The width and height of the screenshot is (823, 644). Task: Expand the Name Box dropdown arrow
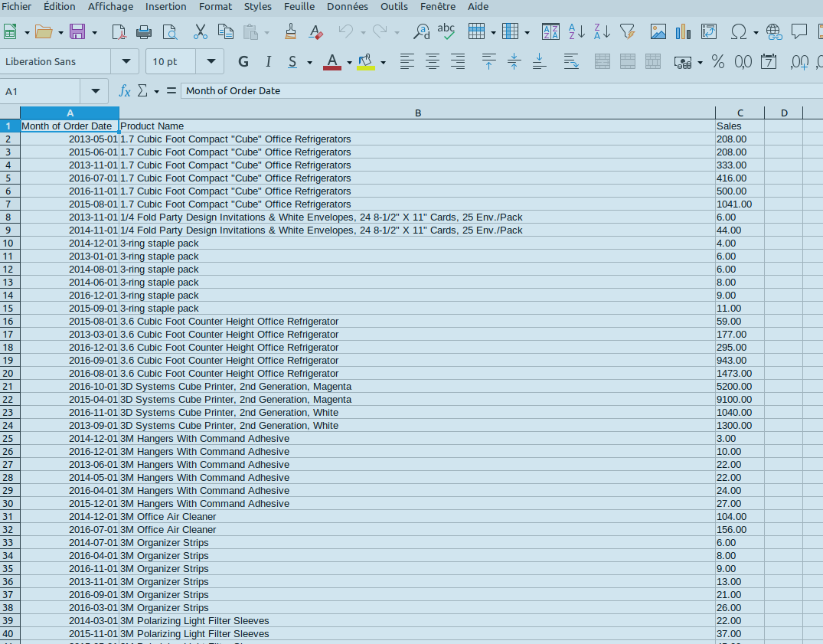tap(95, 91)
